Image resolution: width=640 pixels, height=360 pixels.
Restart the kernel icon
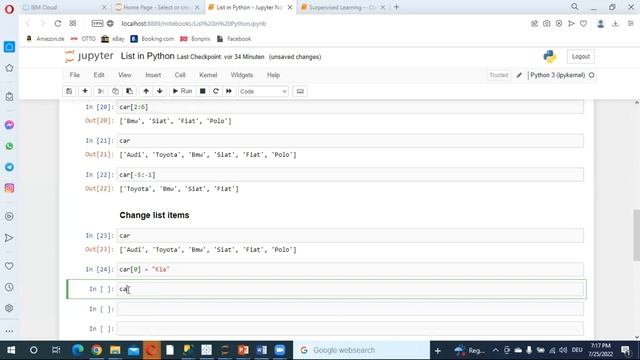[x=216, y=91]
